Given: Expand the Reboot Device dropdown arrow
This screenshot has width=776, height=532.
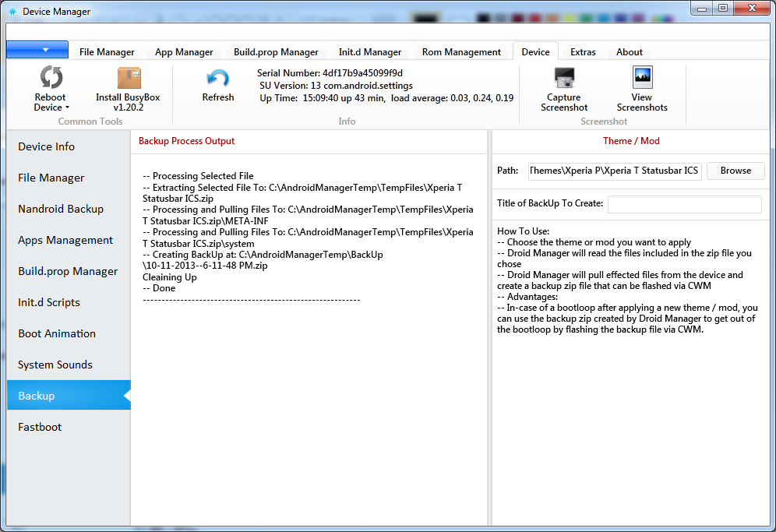Looking at the screenshot, I should pos(67,108).
